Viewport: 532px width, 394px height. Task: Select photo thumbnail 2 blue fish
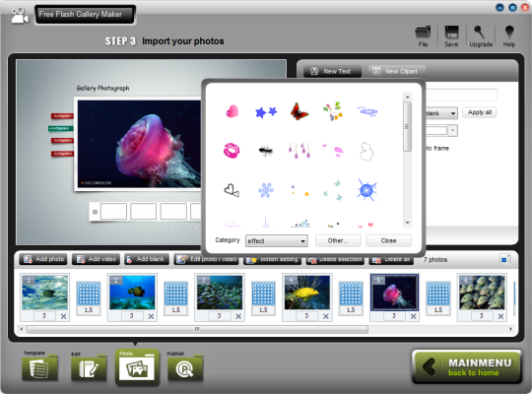(132, 293)
